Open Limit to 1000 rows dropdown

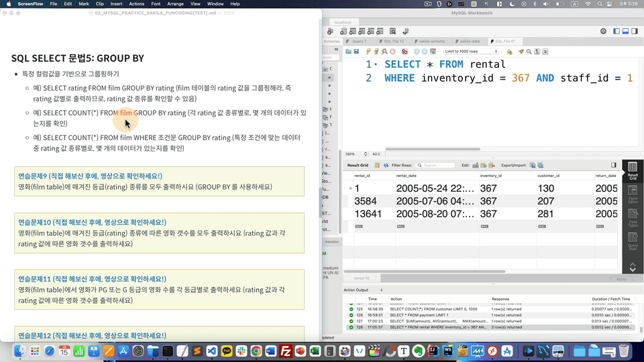coord(471,52)
